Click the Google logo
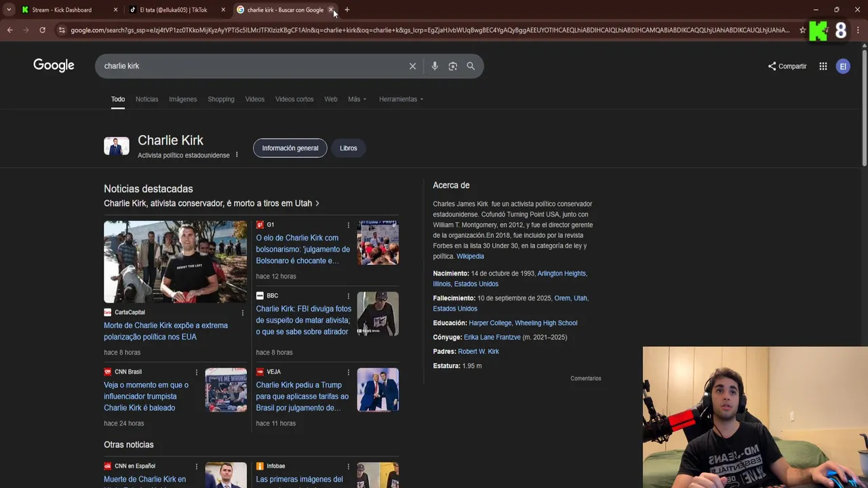Screen dimensions: 868x488 coord(54,66)
